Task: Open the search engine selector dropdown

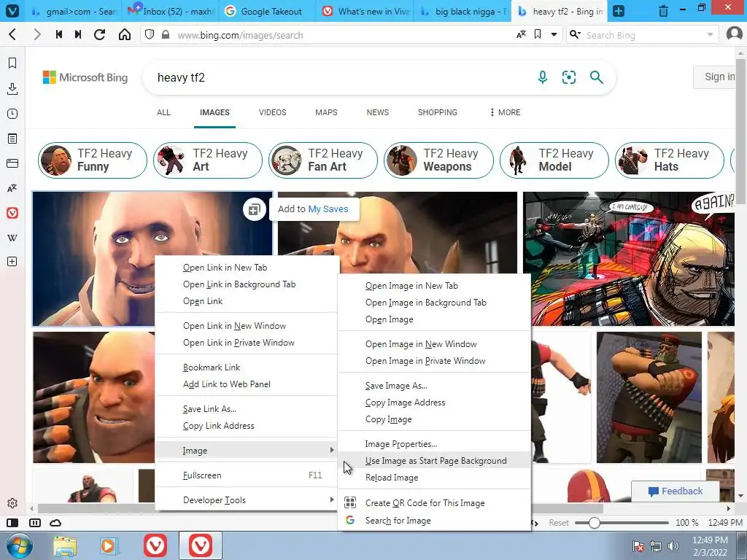Action: coord(575,34)
